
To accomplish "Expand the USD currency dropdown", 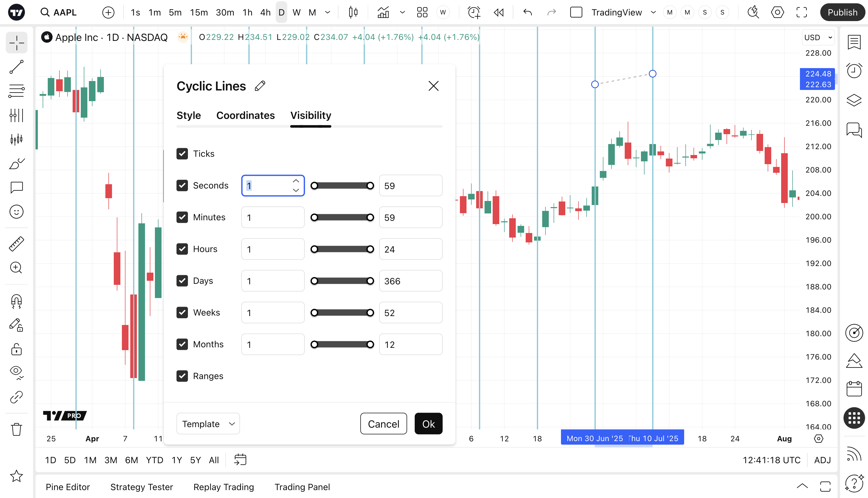I will (x=818, y=38).
